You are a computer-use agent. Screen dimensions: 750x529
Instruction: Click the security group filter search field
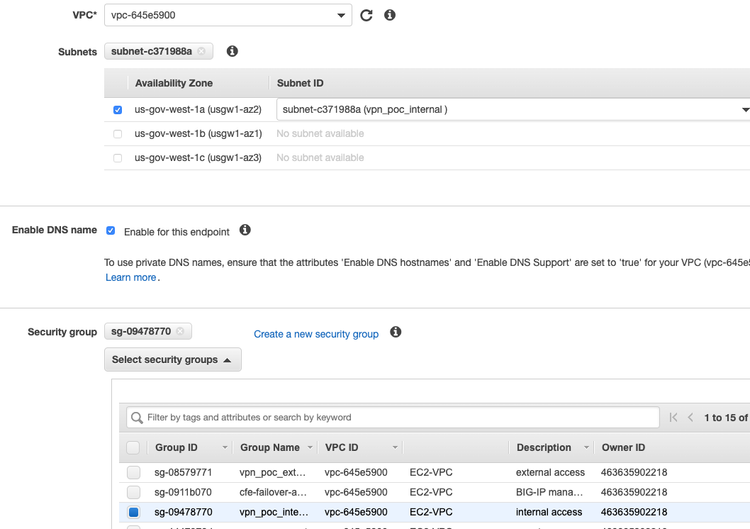(x=400, y=418)
